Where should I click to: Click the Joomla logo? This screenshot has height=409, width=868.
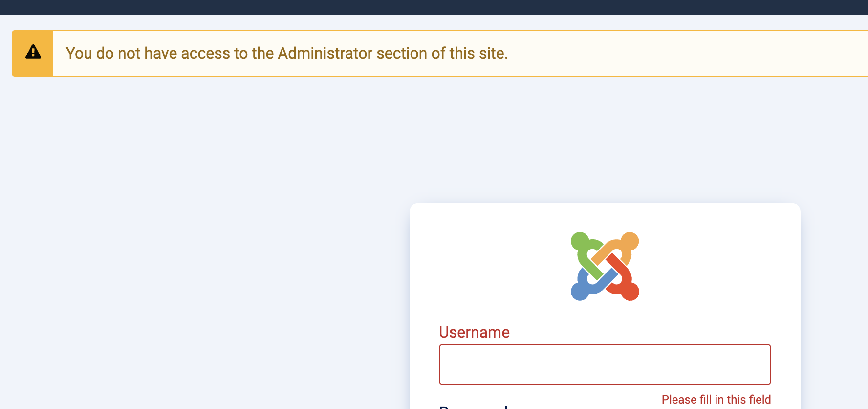pyautogui.click(x=605, y=266)
